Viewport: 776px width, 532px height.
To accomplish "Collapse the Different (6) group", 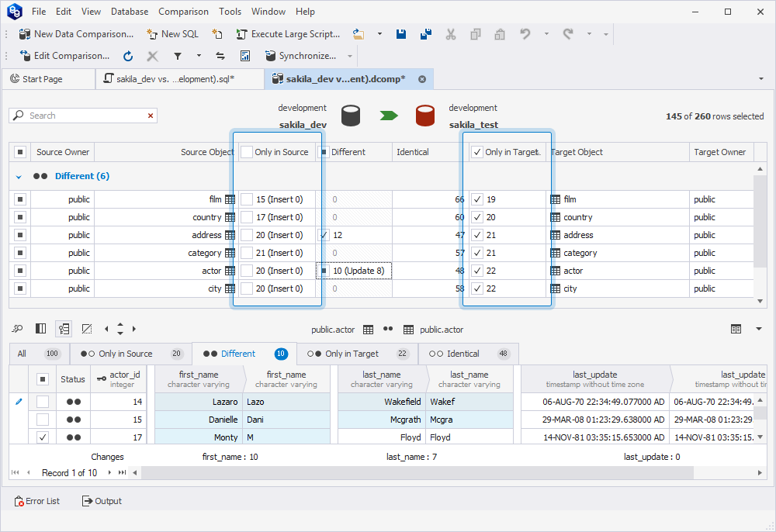I will coord(19,177).
